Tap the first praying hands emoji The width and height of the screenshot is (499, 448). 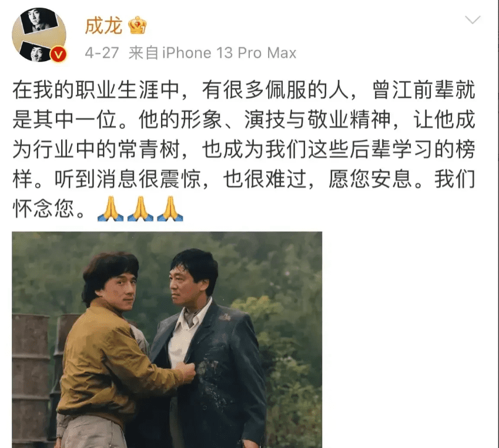[110, 209]
